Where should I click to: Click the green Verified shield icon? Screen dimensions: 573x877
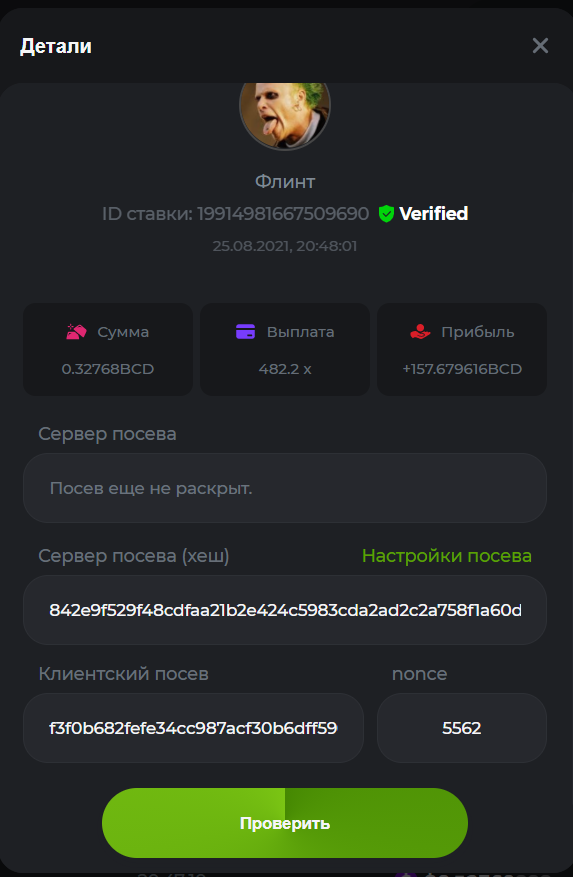[x=386, y=214]
